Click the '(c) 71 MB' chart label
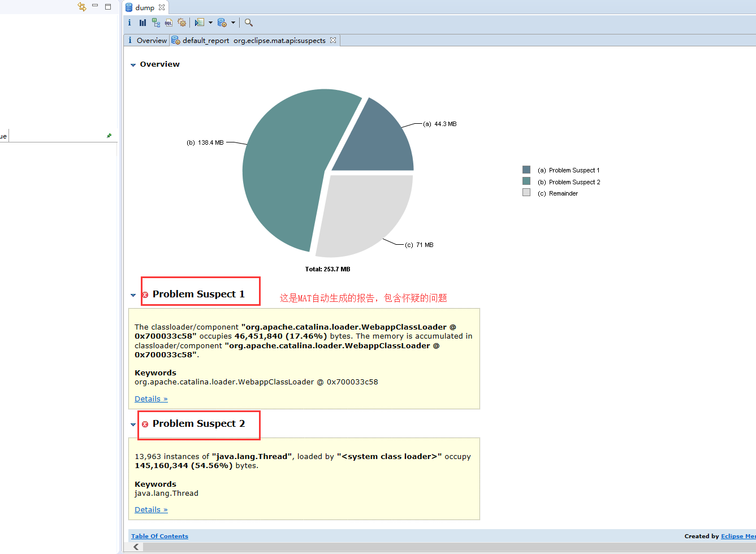 [x=419, y=245]
